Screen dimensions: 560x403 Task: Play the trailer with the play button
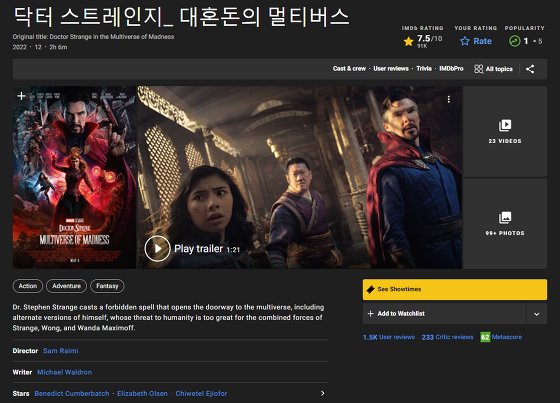click(x=158, y=248)
